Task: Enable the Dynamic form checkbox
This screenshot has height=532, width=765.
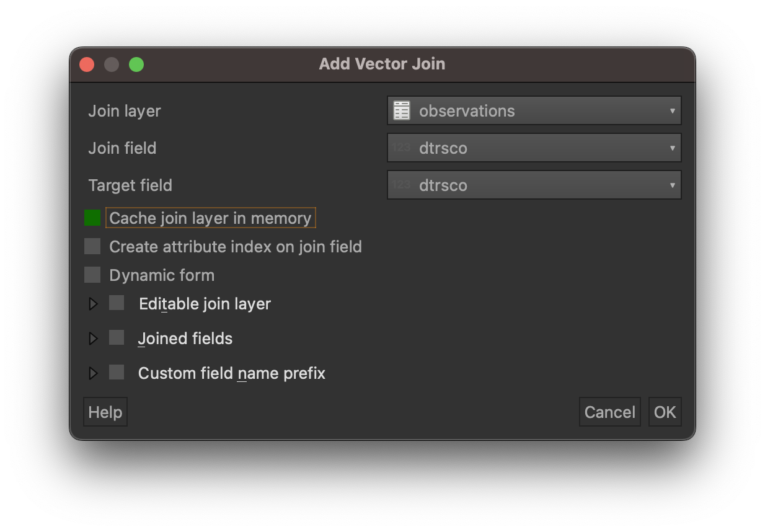Action: click(x=92, y=275)
